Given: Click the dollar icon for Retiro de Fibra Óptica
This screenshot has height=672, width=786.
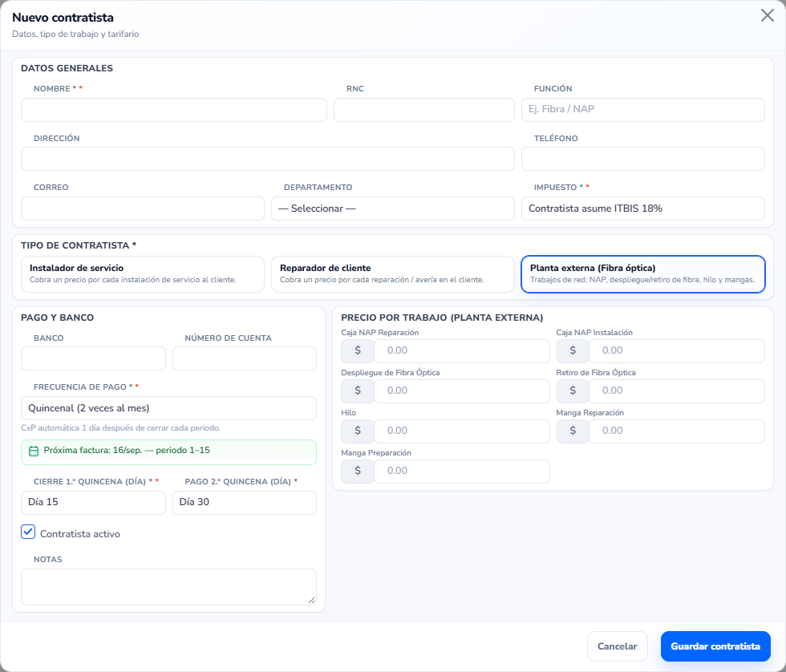Looking at the screenshot, I should pos(573,391).
